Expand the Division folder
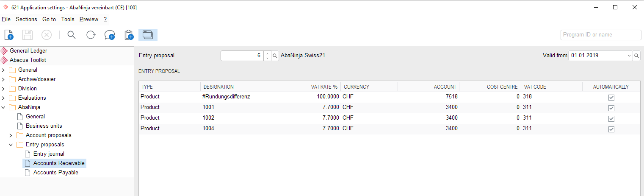The width and height of the screenshot is (644, 196). [3, 89]
